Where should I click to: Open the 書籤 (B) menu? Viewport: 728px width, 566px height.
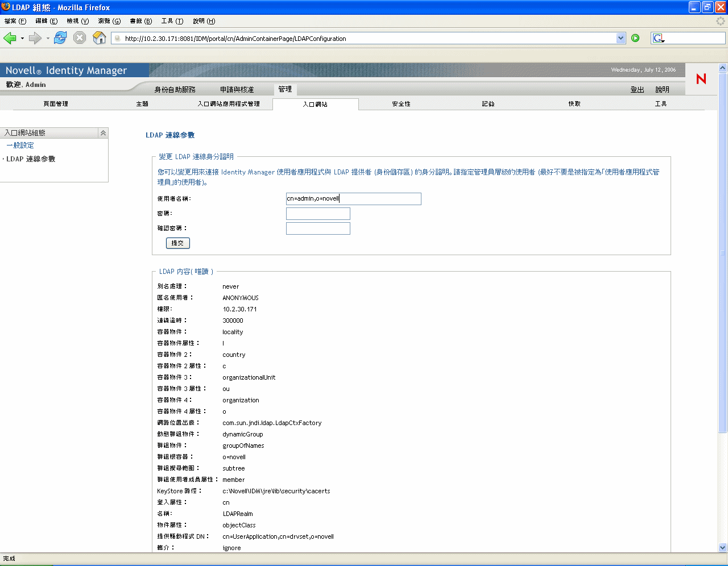[141, 21]
